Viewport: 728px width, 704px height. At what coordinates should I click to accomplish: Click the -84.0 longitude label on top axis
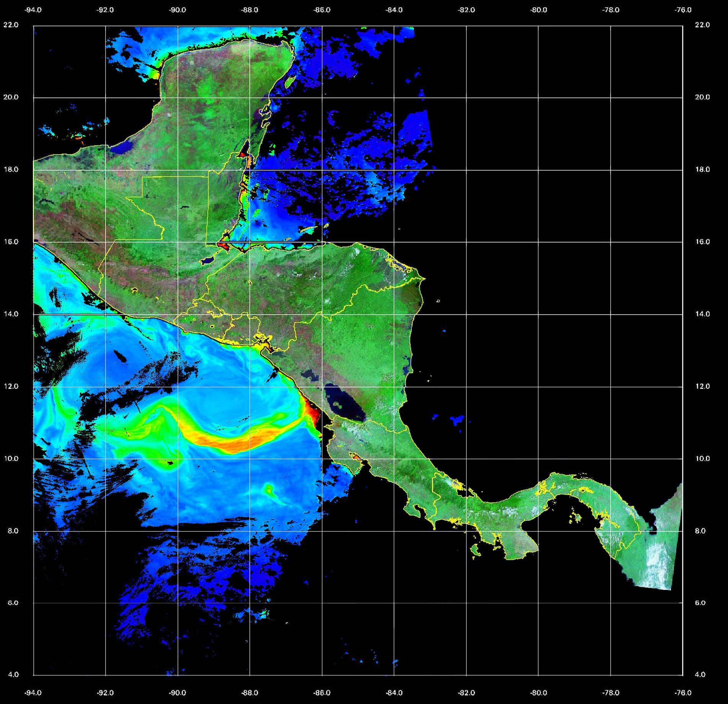click(394, 10)
